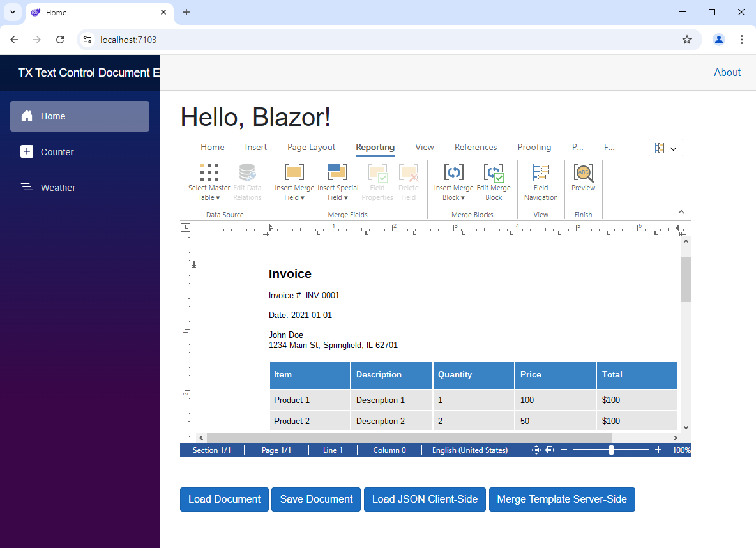756x548 pixels.
Task: Open the truncated F... ribbon tab
Action: [609, 147]
